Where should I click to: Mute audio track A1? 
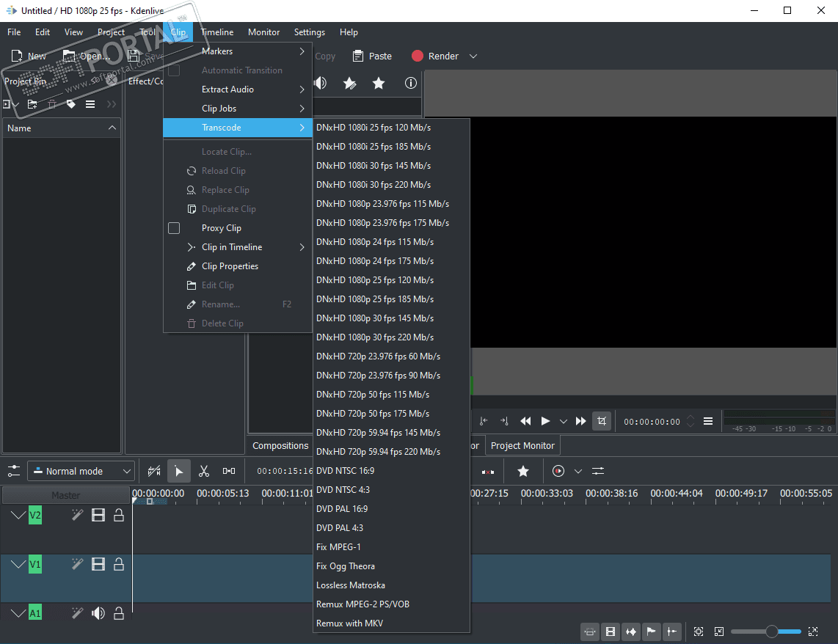click(x=98, y=614)
